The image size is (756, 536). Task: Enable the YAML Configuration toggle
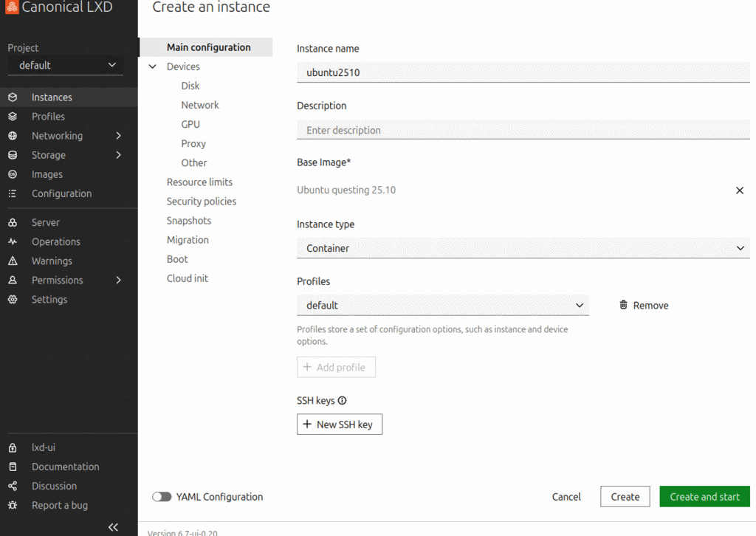point(162,497)
